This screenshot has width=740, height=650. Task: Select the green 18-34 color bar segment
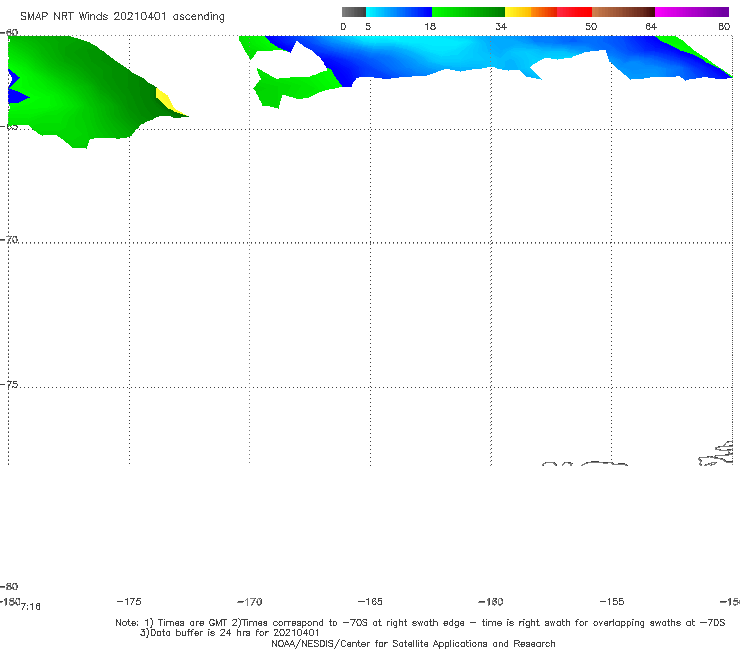point(468,12)
